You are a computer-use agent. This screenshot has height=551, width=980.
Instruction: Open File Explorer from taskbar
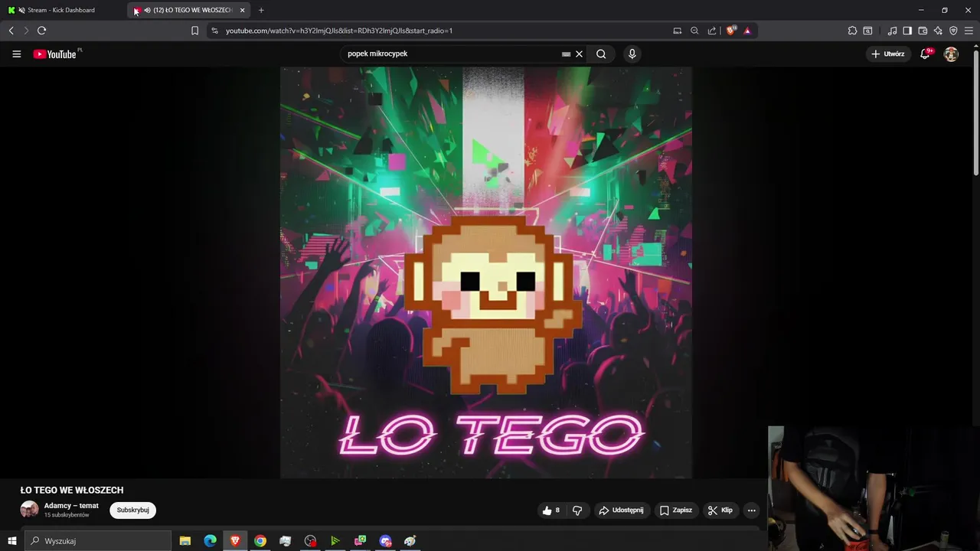coord(185,541)
